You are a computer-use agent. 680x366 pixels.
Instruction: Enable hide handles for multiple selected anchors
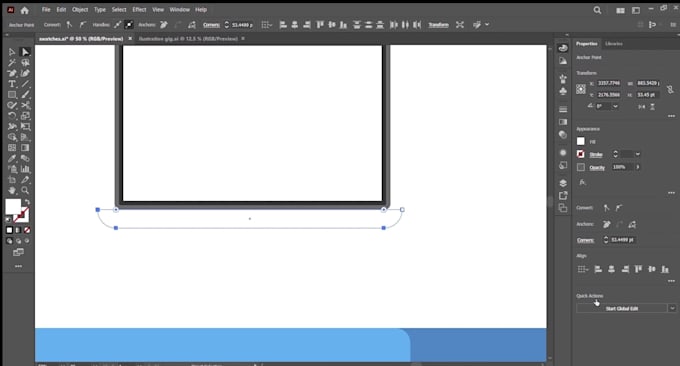[x=129, y=25]
